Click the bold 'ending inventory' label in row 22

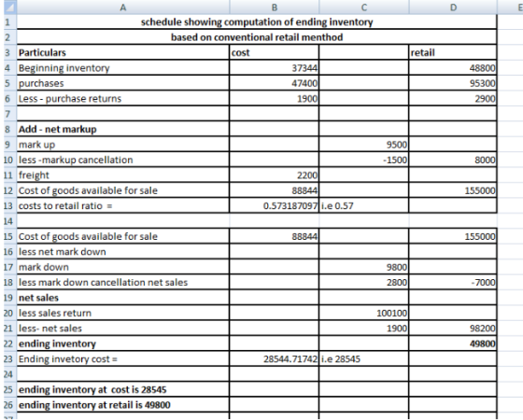(123, 343)
